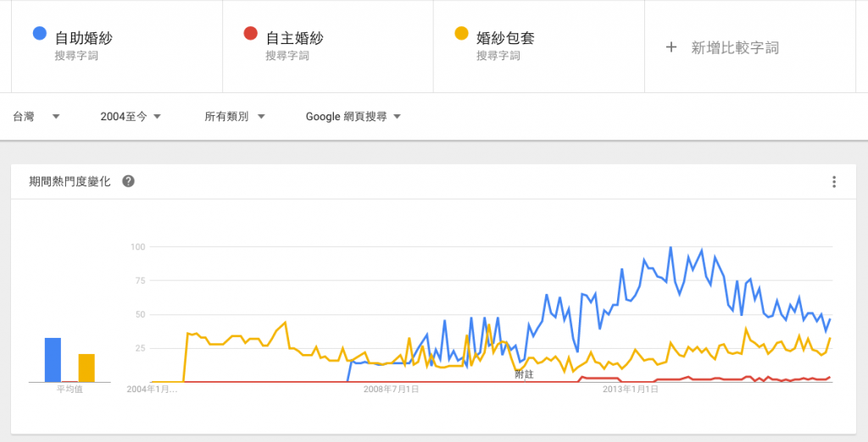Open the 2004至今 time range dropdown

click(131, 117)
